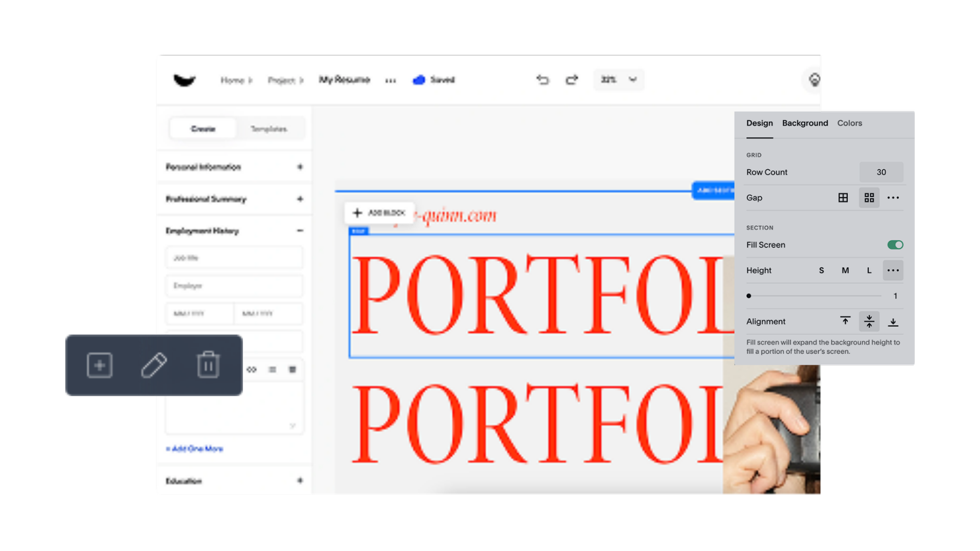Switch to the Templates tab
980x551 pixels.
click(269, 129)
